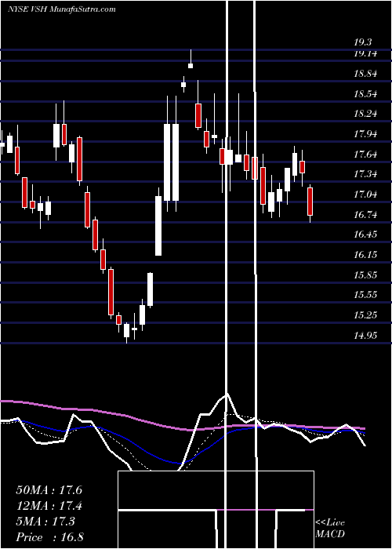Select the 15.85 price axis label
Image resolution: width=392 pixels, height=549 pixels.
coord(365,274)
